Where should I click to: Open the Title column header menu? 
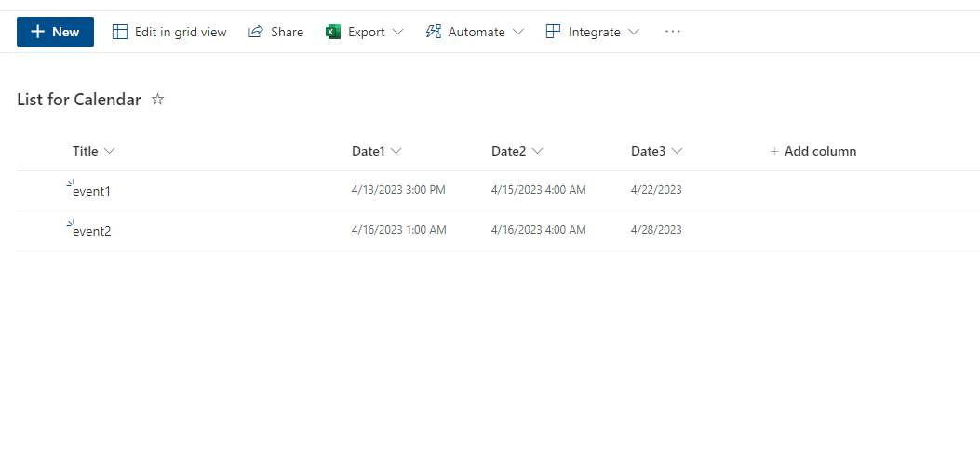tap(94, 151)
